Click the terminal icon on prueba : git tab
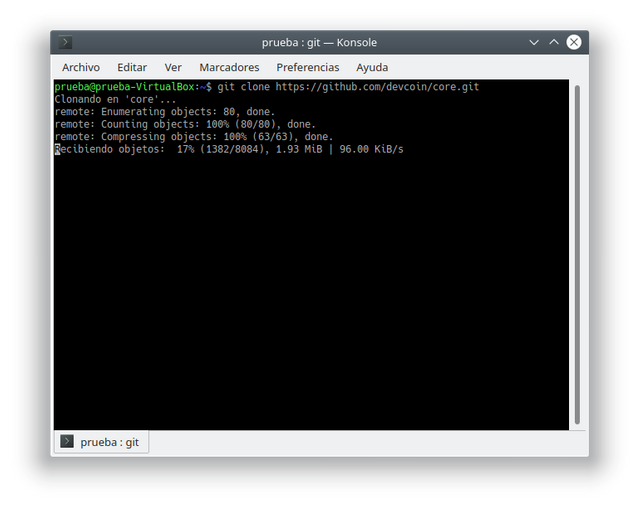This screenshot has width=640, height=508. [x=67, y=441]
